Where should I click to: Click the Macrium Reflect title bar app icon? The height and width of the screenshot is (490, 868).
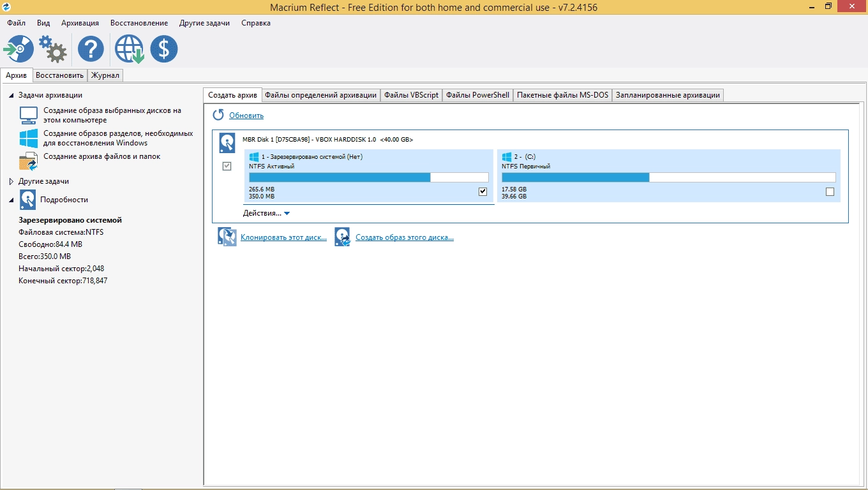[x=6, y=6]
